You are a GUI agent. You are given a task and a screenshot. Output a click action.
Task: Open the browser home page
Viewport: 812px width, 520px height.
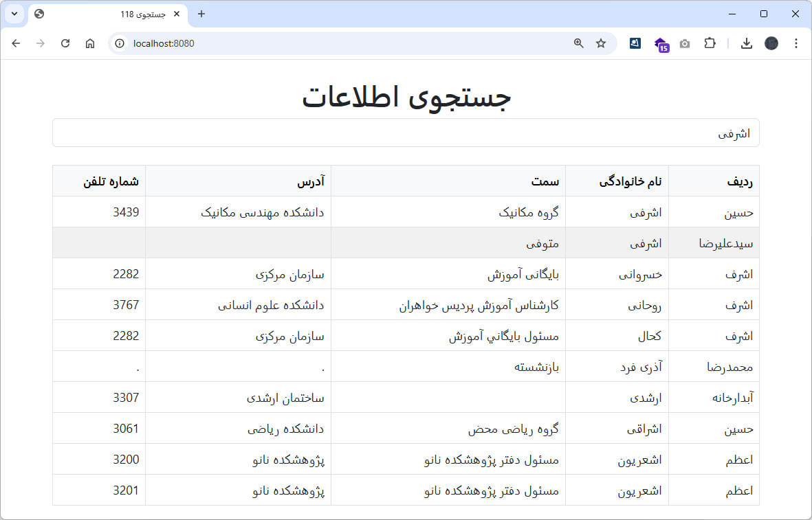pyautogui.click(x=90, y=43)
